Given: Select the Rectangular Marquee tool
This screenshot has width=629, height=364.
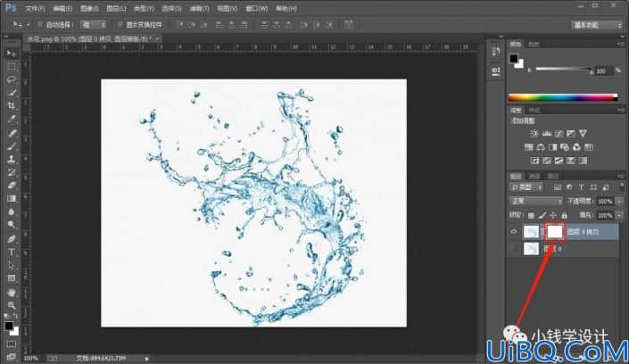Looking at the screenshot, I should 12,67.
